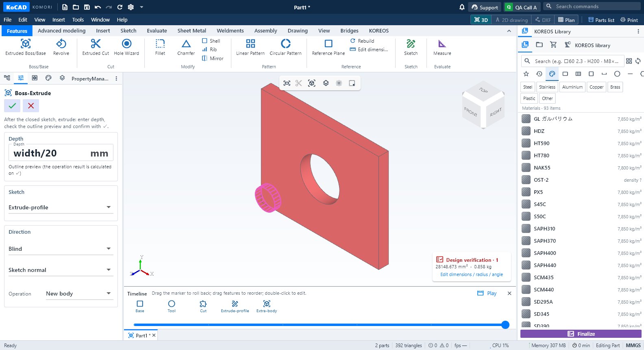Viewport: 644px width, 350px height.
Task: Select the Chamfer tool
Action: pos(186,47)
